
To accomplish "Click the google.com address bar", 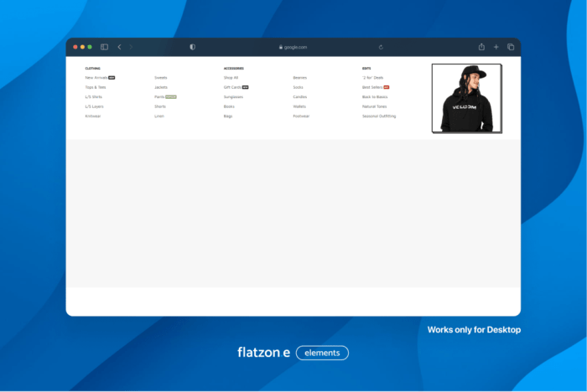I will click(x=293, y=47).
